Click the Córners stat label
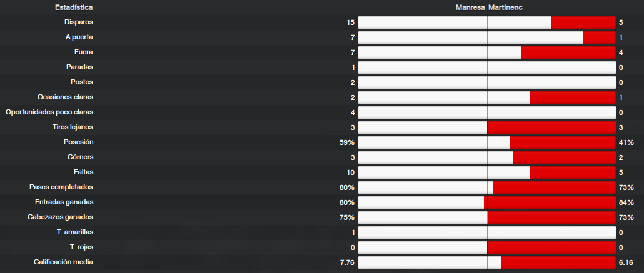Image resolution: width=644 pixels, height=273 pixels. point(81,157)
